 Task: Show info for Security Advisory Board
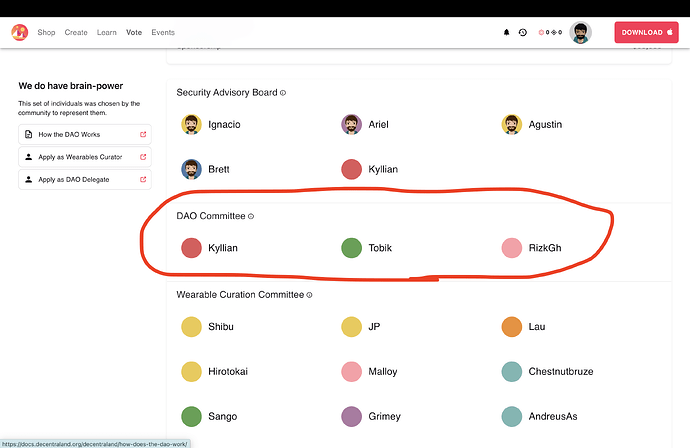coord(283,93)
